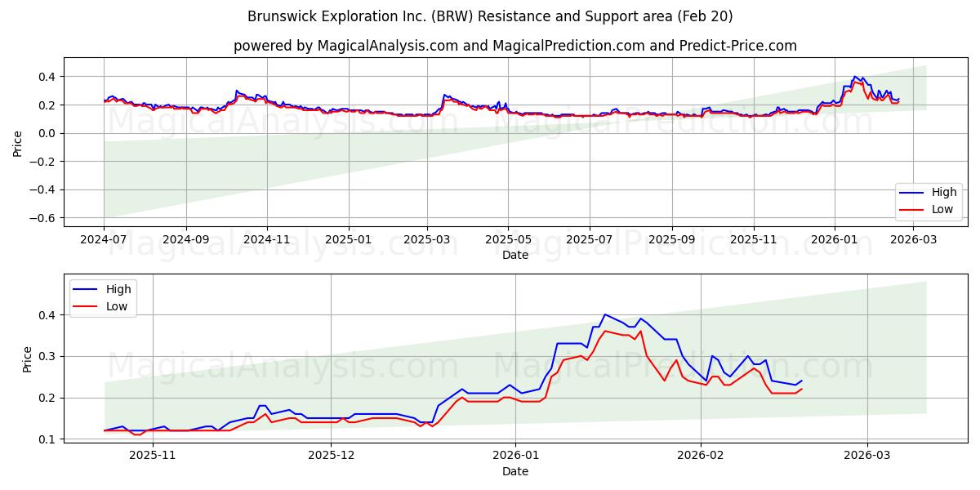The height and width of the screenshot is (490, 980).
Task: Click the "Price" axis label of the bottom chart
Action: (x=27, y=359)
